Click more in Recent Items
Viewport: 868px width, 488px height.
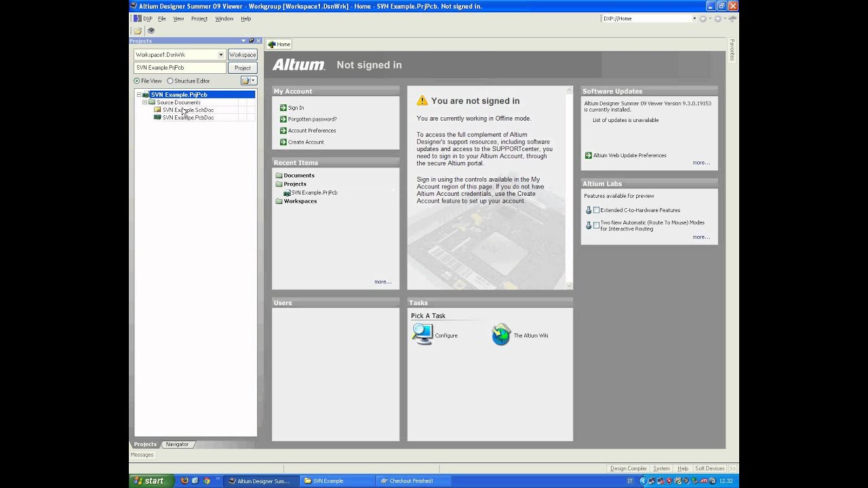pos(382,282)
